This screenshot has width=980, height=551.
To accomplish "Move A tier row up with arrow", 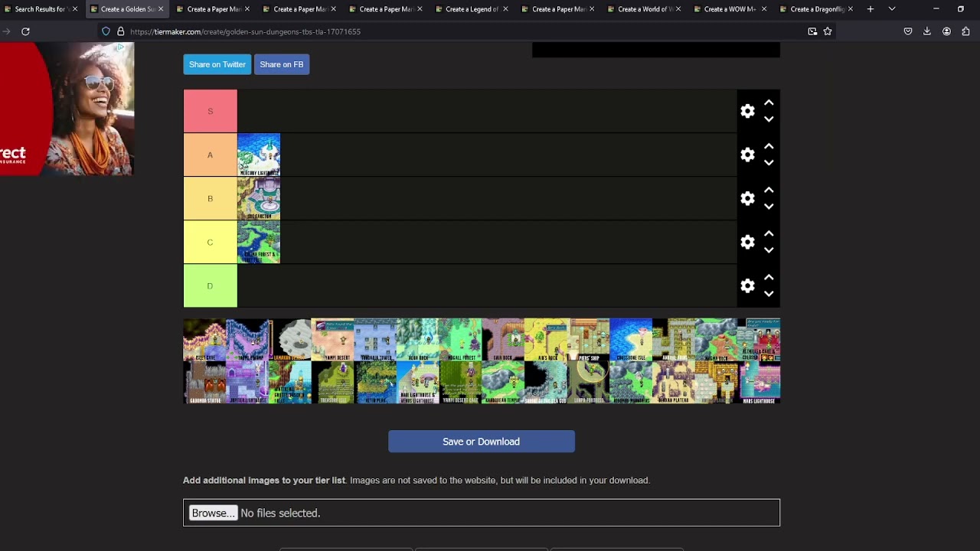I will coord(769,146).
